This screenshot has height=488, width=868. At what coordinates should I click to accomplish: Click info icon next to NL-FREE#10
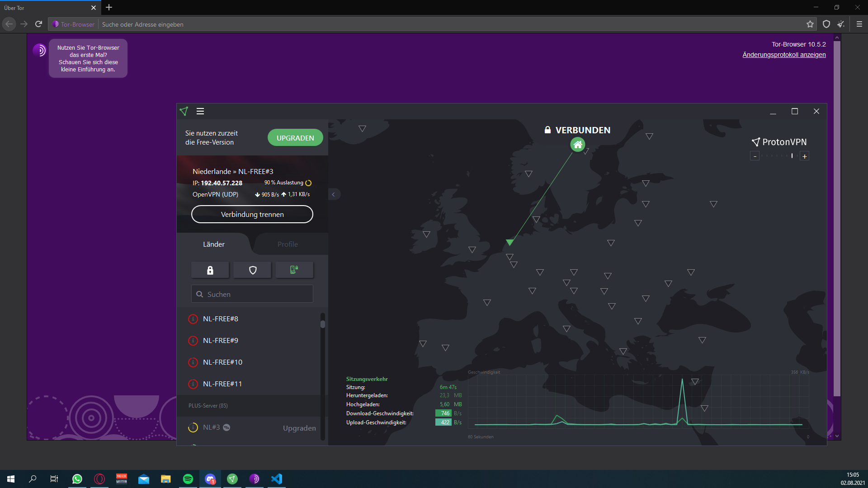point(193,362)
